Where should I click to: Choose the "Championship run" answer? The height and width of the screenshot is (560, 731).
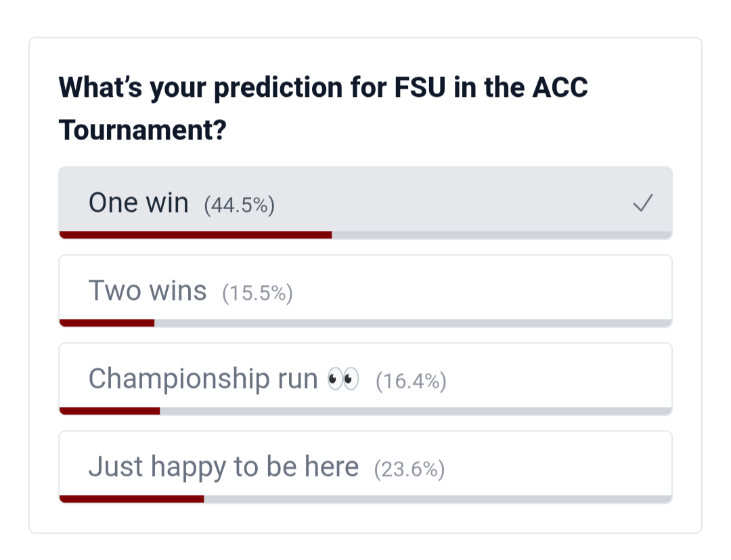click(203, 379)
